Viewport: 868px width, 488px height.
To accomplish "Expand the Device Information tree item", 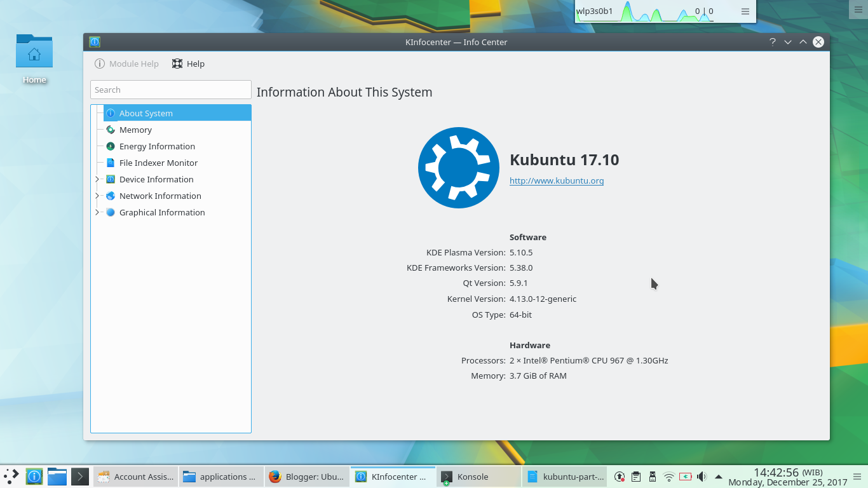I will pyautogui.click(x=97, y=179).
